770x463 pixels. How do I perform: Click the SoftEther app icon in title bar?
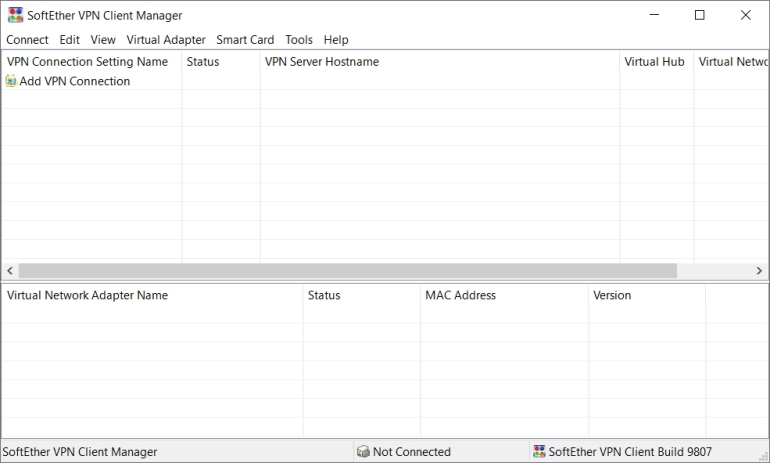(x=15, y=15)
